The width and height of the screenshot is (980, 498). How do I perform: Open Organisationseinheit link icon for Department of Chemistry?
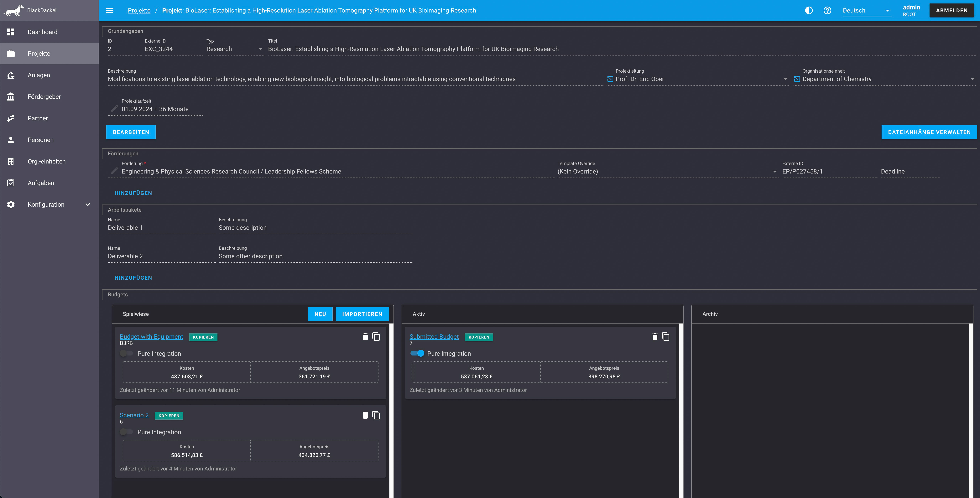797,79
